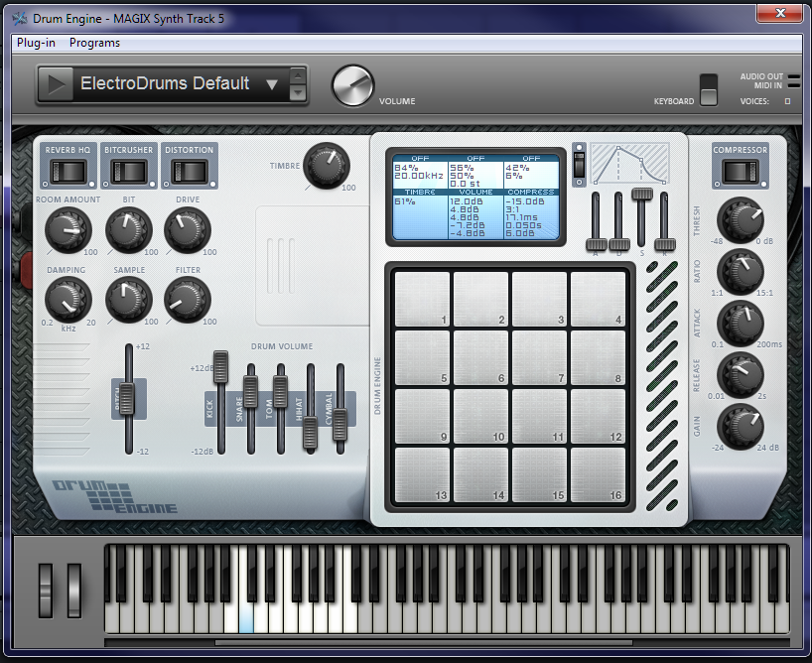Viewport: 812px width, 663px height.
Task: Trigger drum pad 1
Action: click(422, 300)
